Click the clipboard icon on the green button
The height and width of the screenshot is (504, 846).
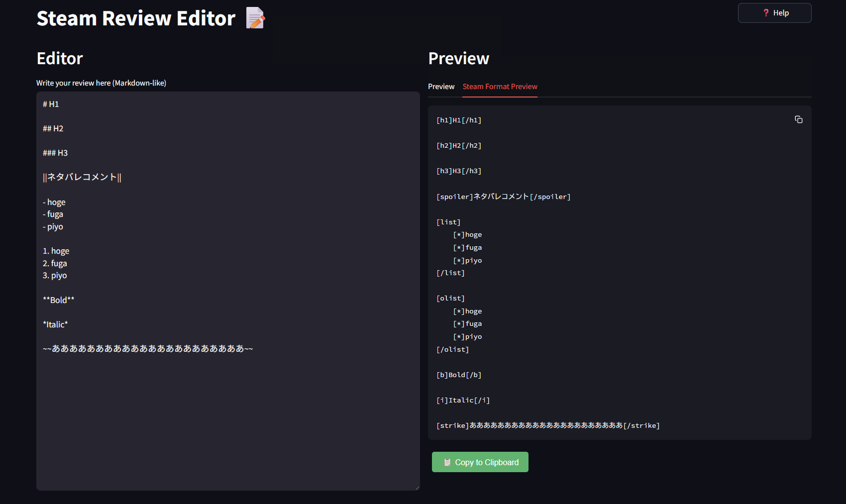pos(447,462)
